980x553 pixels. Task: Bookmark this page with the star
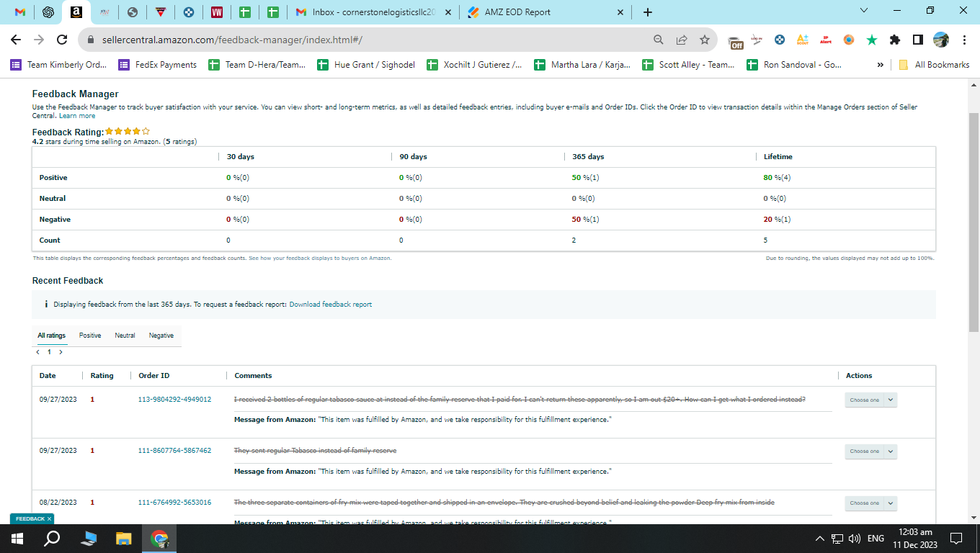[705, 40]
